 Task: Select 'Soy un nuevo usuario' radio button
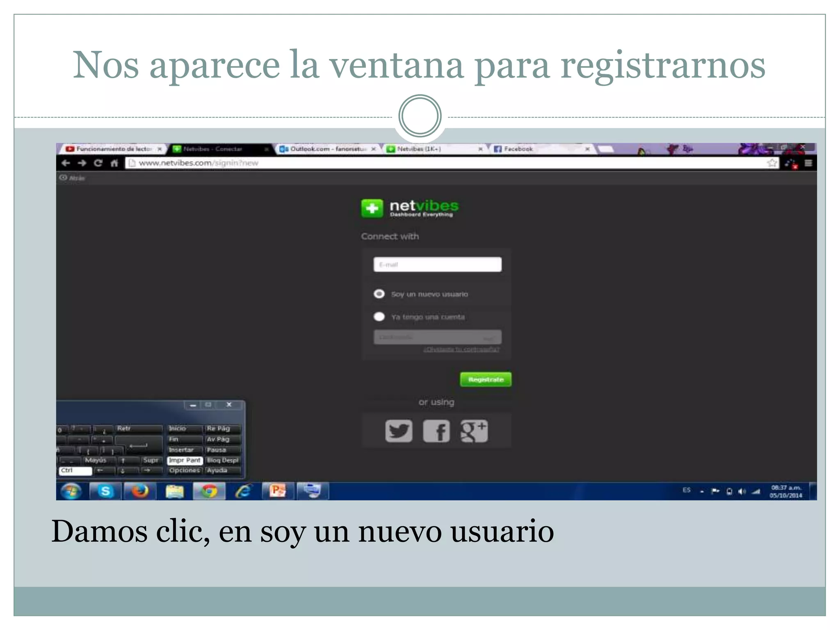tap(379, 294)
